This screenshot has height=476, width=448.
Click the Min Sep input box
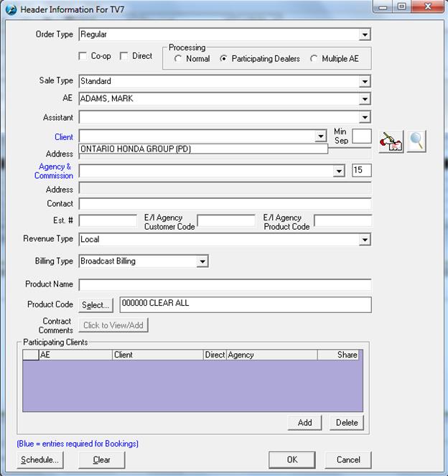[x=361, y=136]
